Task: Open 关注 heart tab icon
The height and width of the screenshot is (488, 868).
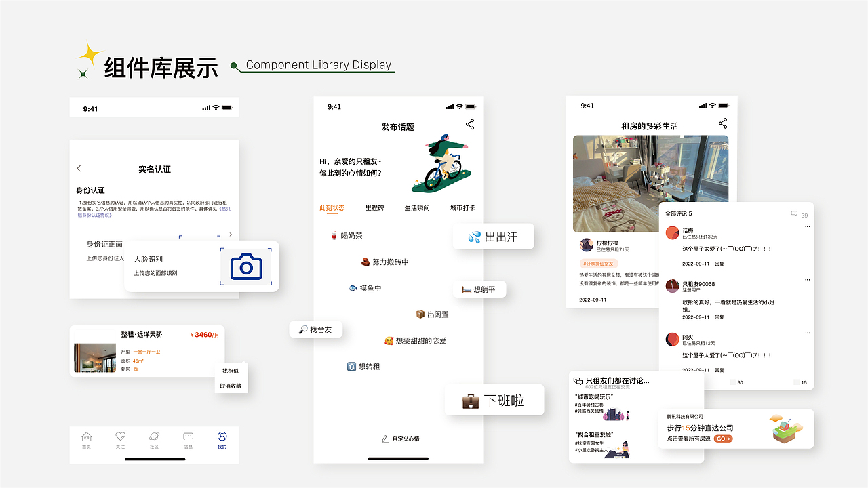Action: coord(120,436)
